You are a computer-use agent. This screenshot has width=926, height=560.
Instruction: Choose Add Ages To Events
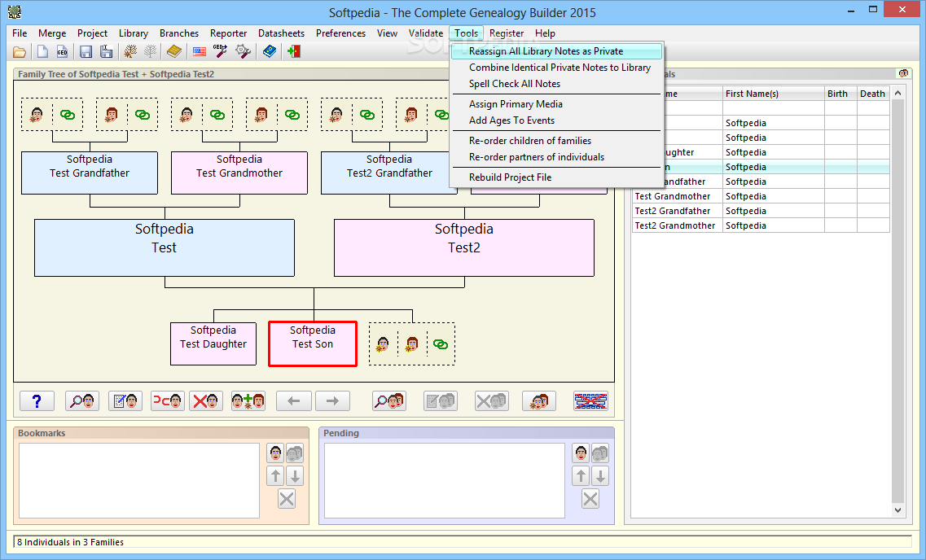click(x=556, y=120)
